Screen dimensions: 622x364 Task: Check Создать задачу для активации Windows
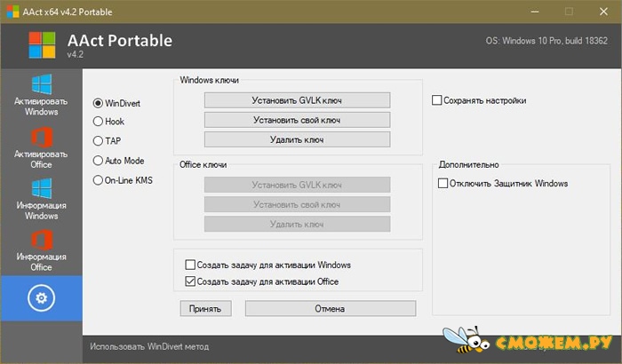coord(268,265)
